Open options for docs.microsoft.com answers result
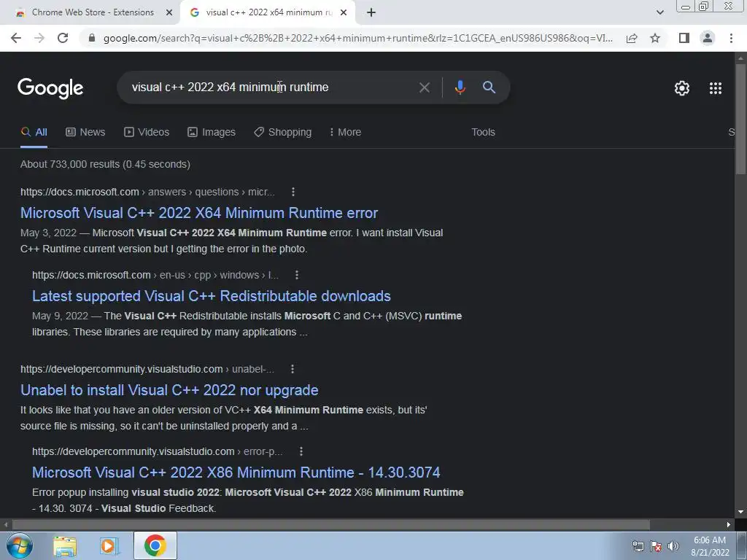This screenshot has width=747, height=560. 293,192
